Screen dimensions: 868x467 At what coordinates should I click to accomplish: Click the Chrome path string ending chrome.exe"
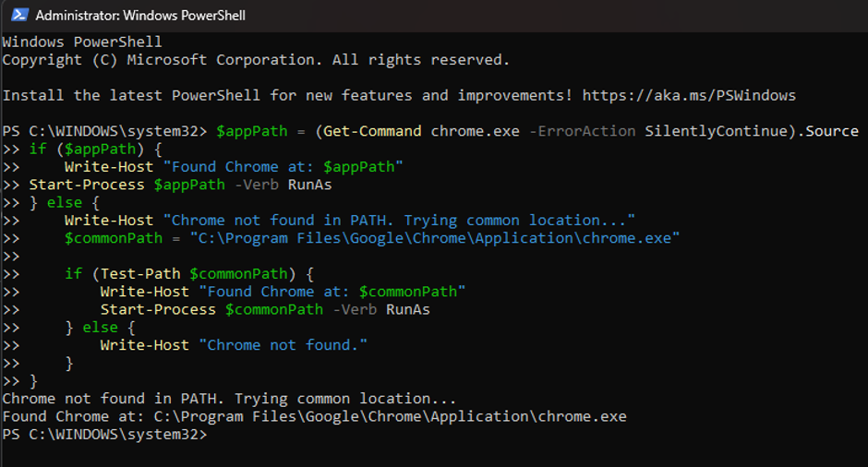[435, 238]
